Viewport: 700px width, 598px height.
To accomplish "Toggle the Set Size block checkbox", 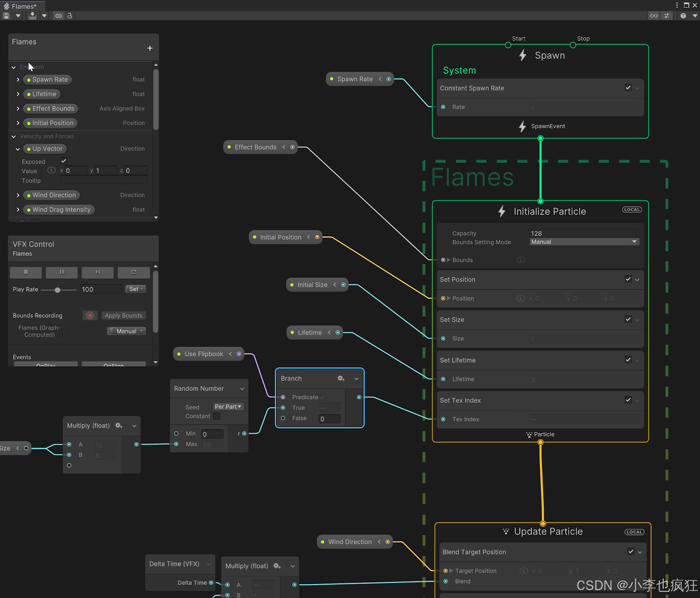I will tap(628, 319).
